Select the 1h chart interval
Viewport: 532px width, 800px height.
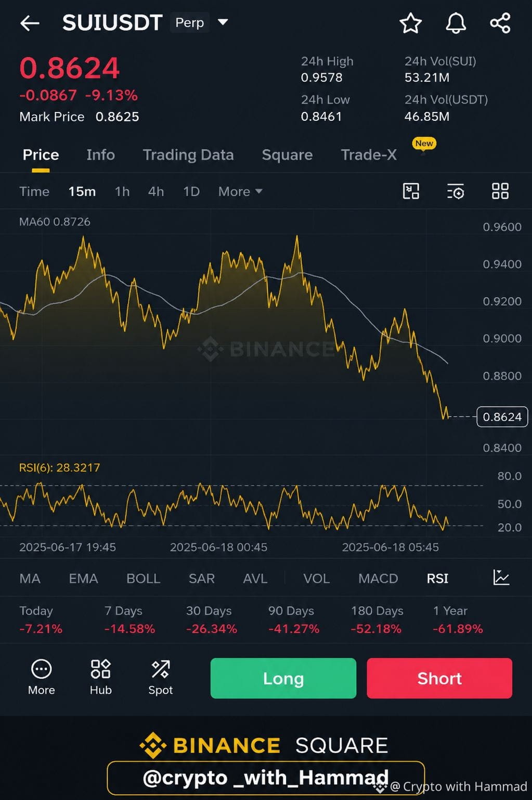(x=122, y=192)
